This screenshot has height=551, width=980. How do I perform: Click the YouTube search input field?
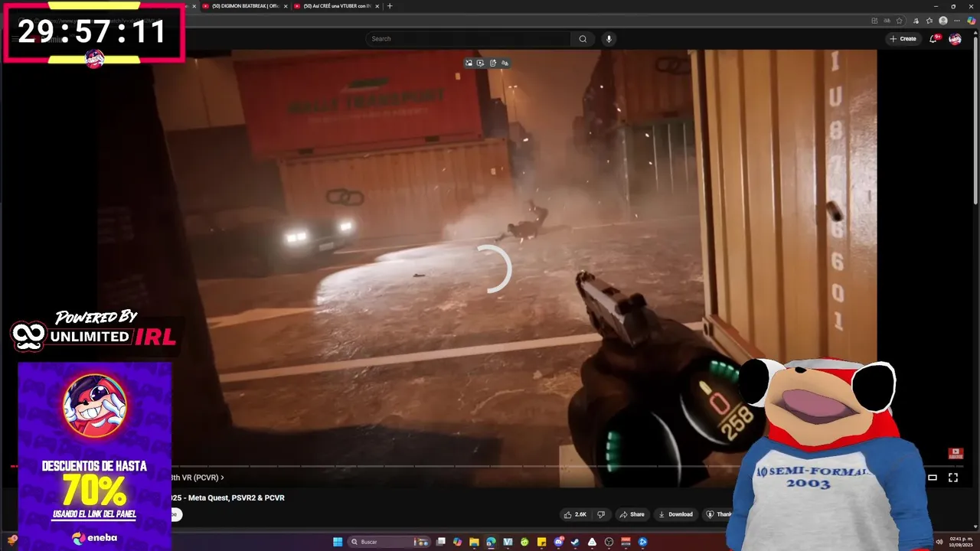[x=468, y=39]
